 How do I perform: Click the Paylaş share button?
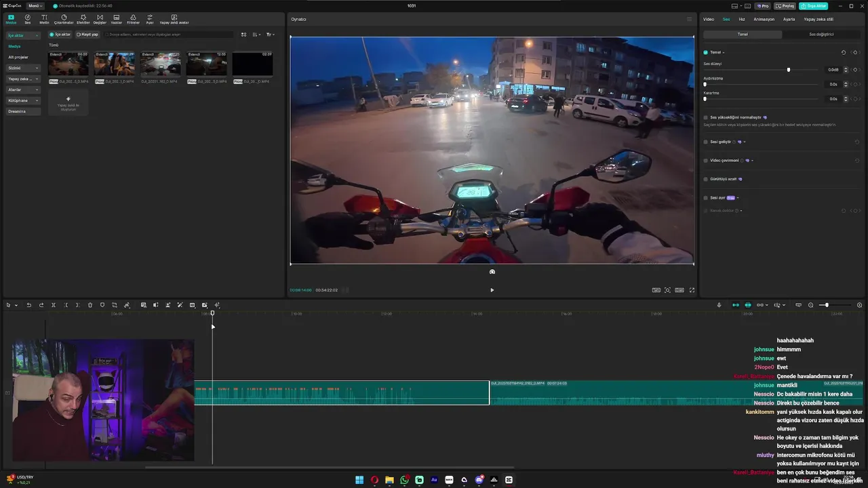pos(785,6)
